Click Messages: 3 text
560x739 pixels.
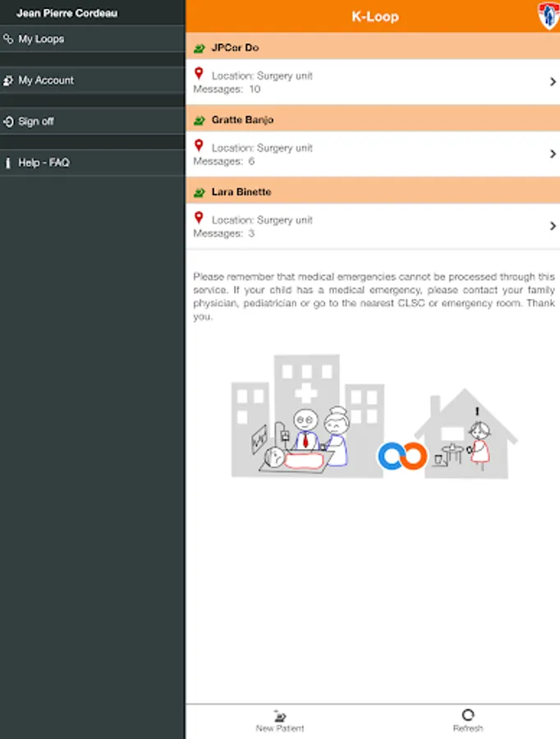click(224, 234)
